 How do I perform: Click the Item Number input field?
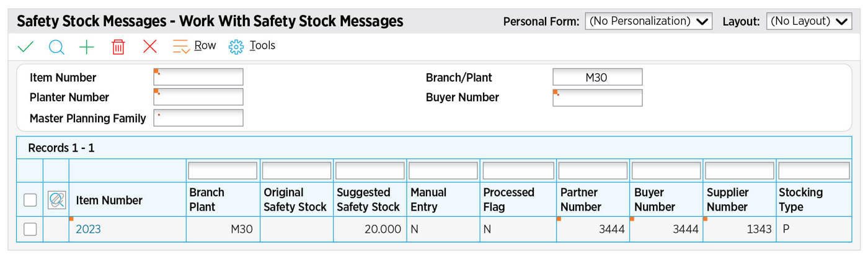(x=198, y=77)
